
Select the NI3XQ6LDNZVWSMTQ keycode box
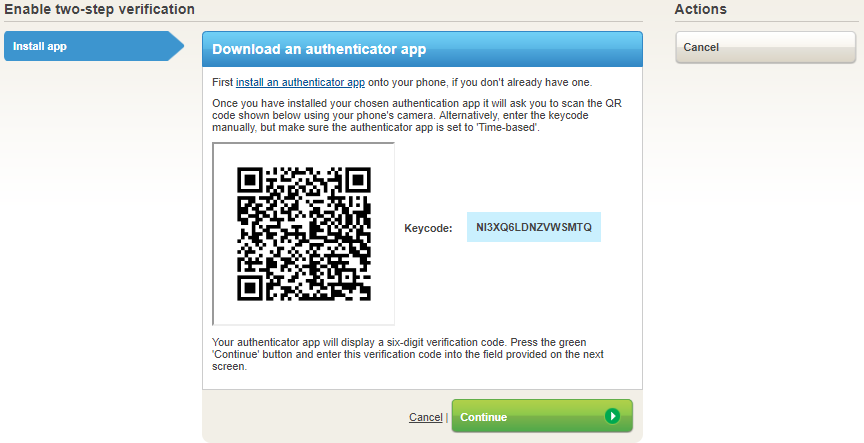tap(534, 227)
